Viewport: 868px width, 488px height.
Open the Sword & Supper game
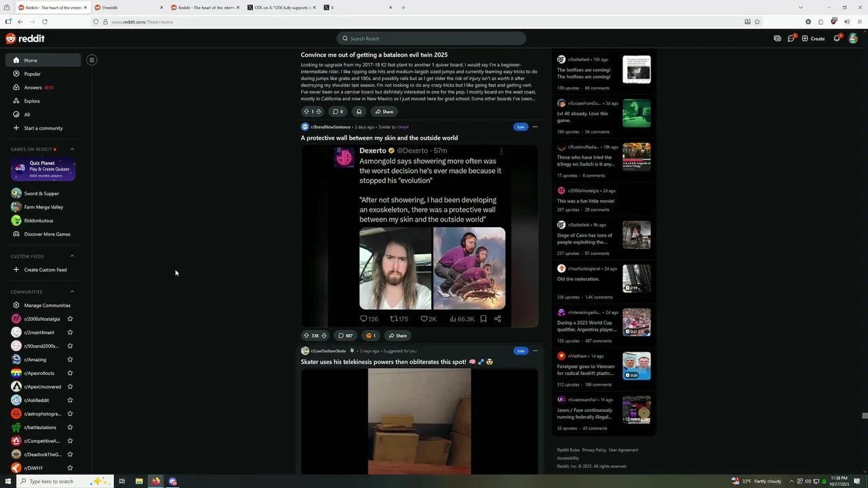coord(41,194)
